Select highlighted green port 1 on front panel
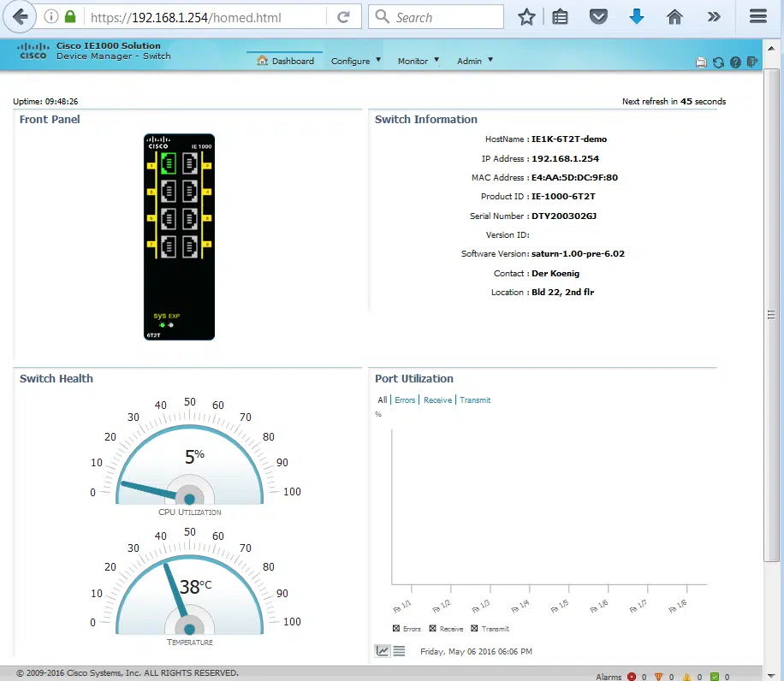784x681 pixels. point(169,163)
